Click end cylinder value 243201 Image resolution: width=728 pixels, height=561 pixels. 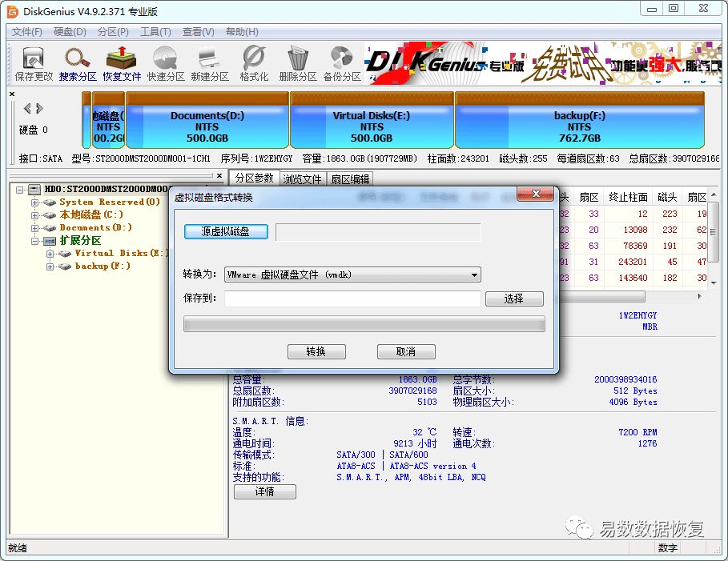coord(633,262)
